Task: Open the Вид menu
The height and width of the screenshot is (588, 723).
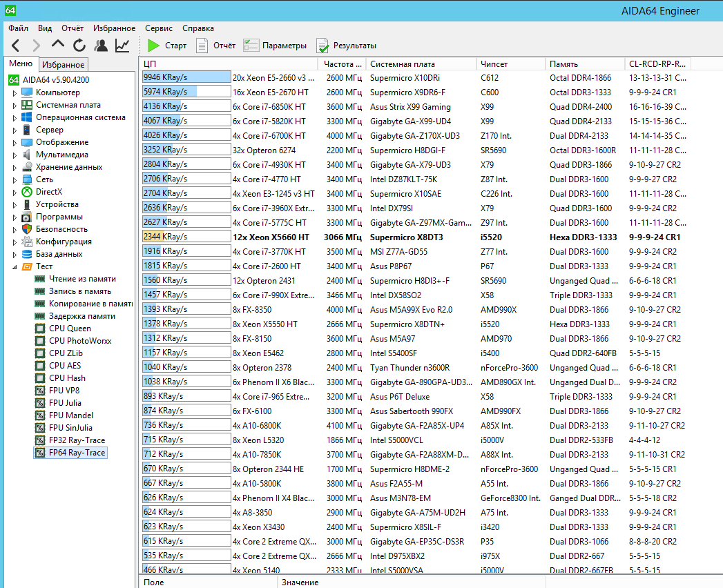Action: (45, 28)
